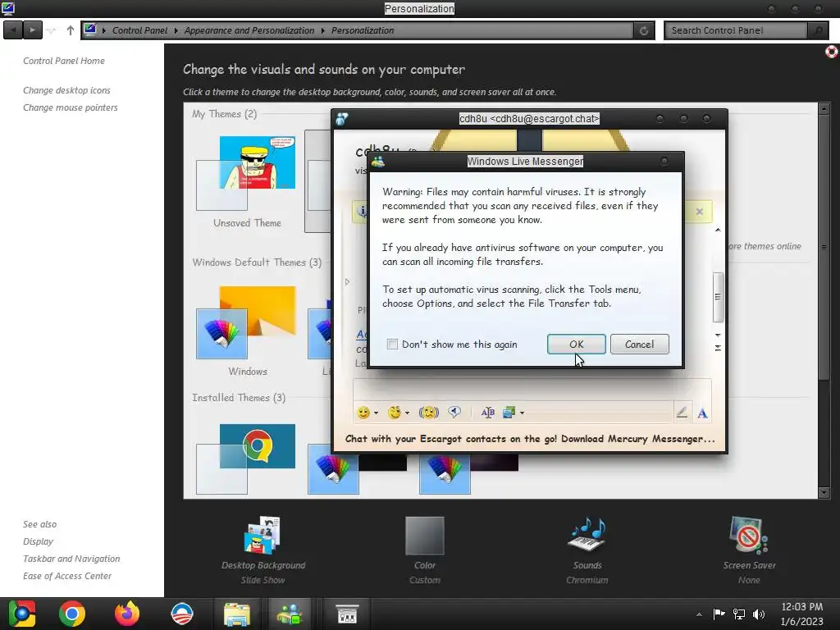The width and height of the screenshot is (840, 630).
Task: Click OK in the Windows Live Messenger warning
Action: point(576,344)
